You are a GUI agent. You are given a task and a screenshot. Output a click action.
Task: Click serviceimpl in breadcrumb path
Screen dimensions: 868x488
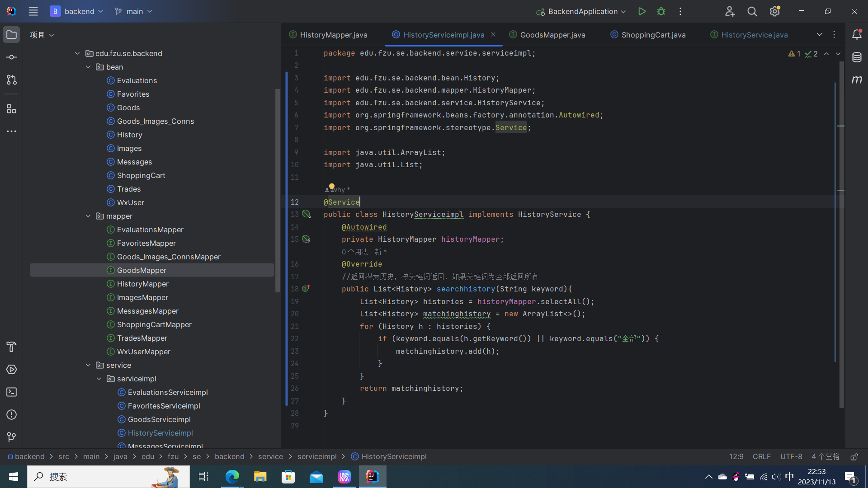317,457
